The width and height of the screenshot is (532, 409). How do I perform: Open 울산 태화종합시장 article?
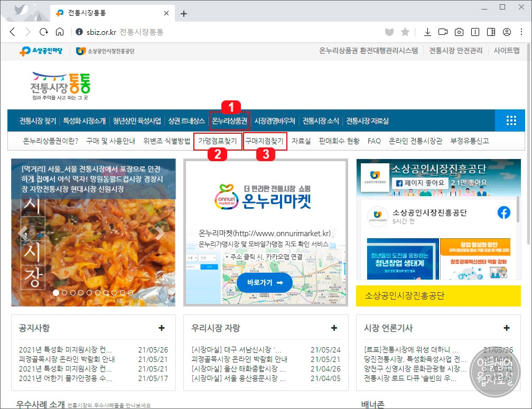[238, 369]
